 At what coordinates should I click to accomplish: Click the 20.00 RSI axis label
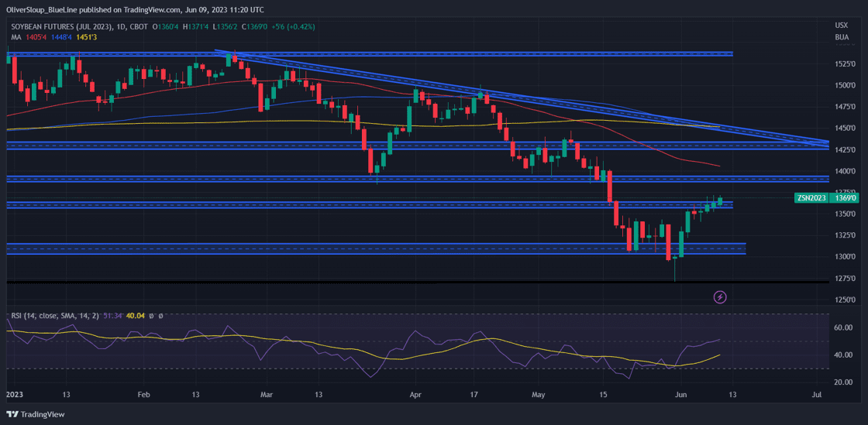pyautogui.click(x=844, y=382)
